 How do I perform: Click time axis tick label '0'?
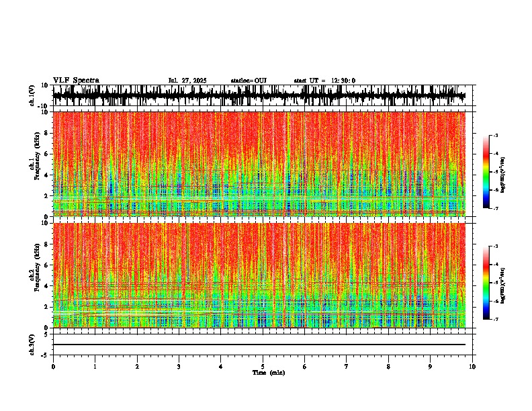[x=53, y=367]
